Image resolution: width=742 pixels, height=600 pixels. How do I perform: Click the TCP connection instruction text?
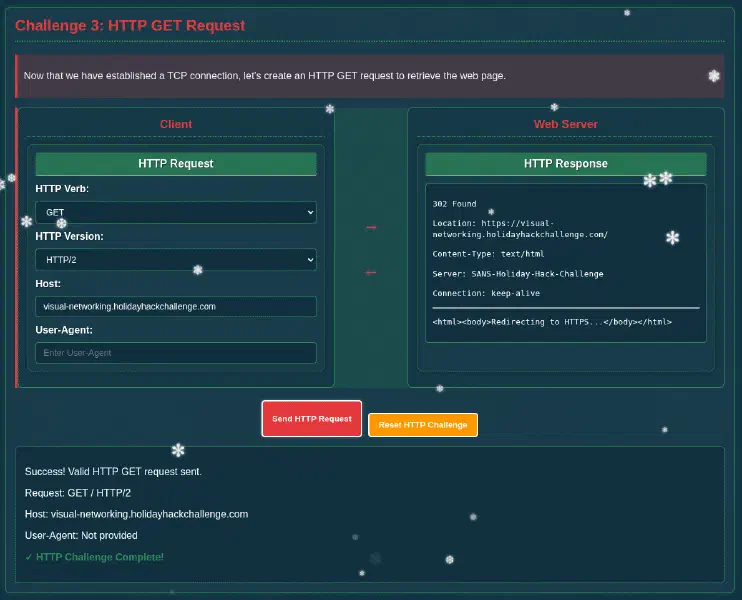point(265,76)
